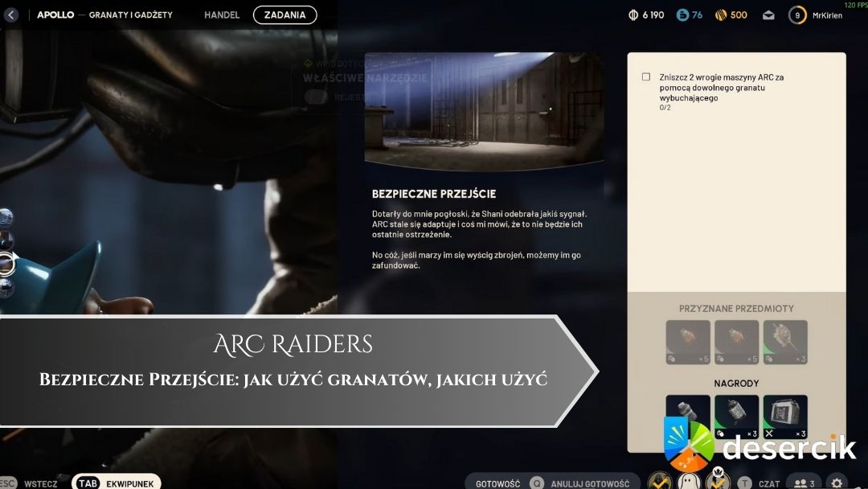Click the blue token icon beside 76

(682, 14)
